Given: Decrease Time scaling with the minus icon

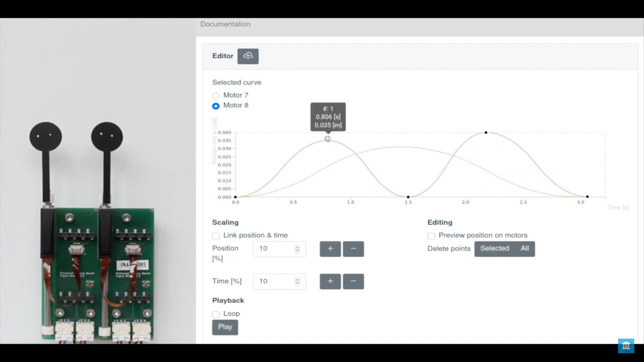Looking at the screenshot, I should click(x=353, y=281).
